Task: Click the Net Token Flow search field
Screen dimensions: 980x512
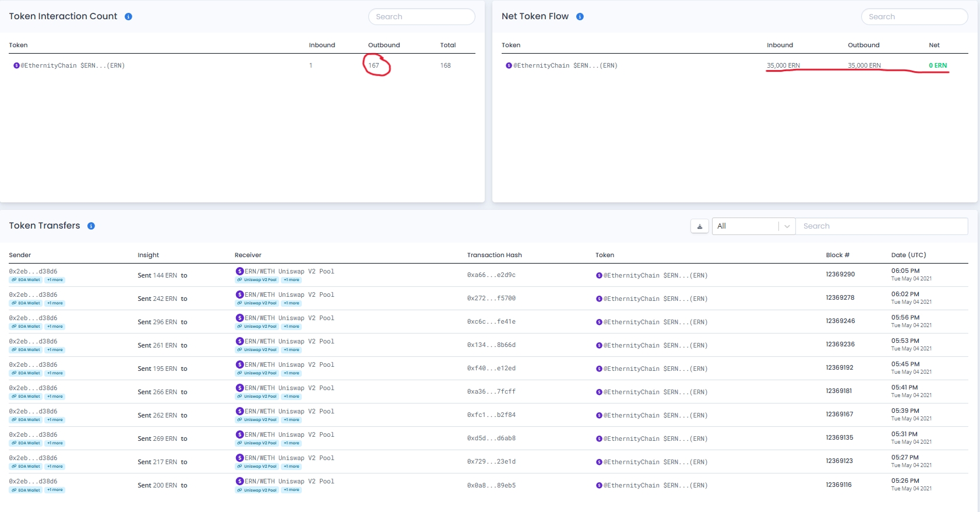Action: pyautogui.click(x=914, y=17)
